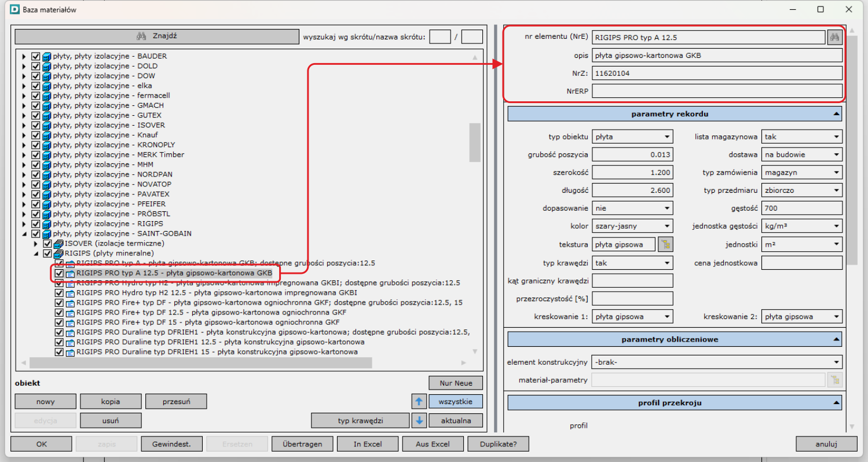The image size is (868, 462).
Task: Expand the PAVATEX tree node
Action: coord(24,195)
